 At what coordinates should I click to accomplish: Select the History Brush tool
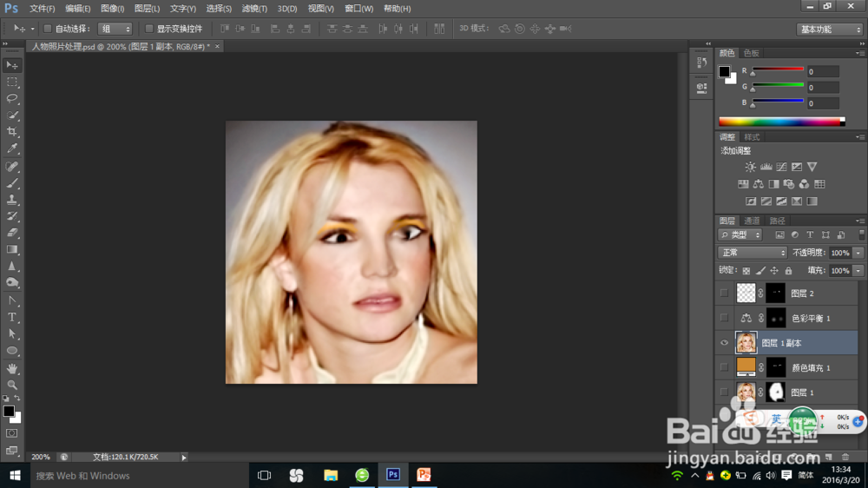[12, 216]
